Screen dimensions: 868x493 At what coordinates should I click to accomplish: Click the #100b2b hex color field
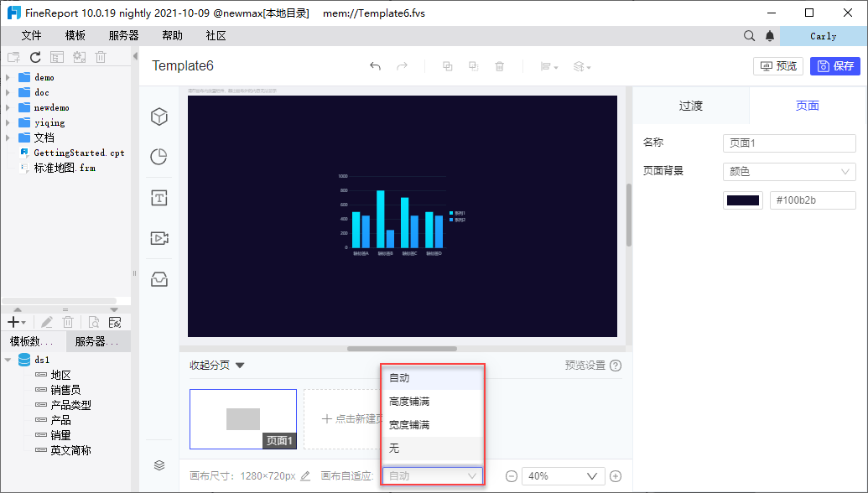[813, 200]
